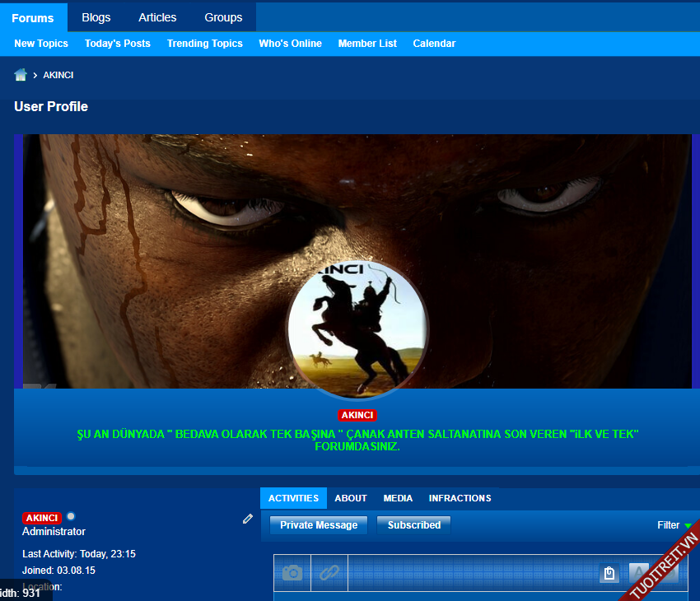
Task: View the Infractions tab
Action: coord(460,498)
